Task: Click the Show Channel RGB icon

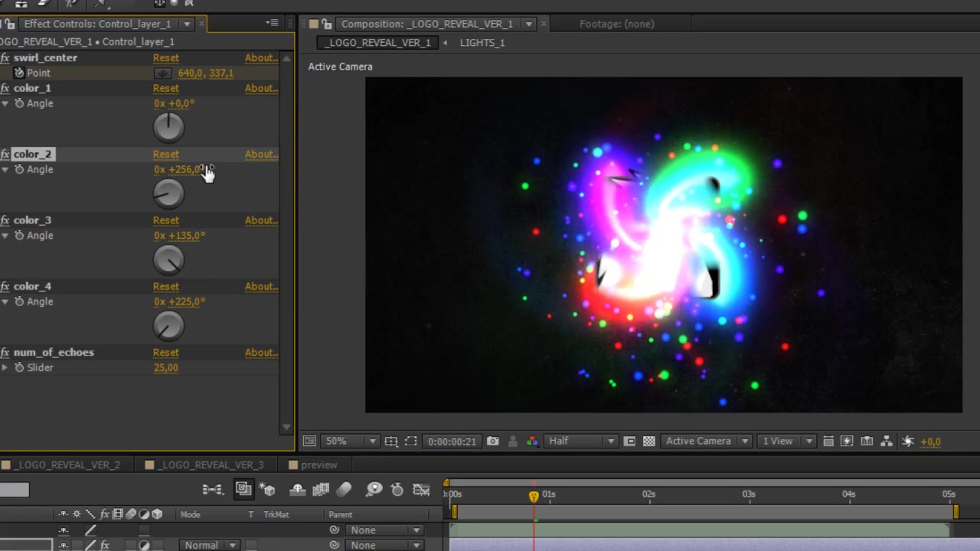Action: click(x=532, y=441)
